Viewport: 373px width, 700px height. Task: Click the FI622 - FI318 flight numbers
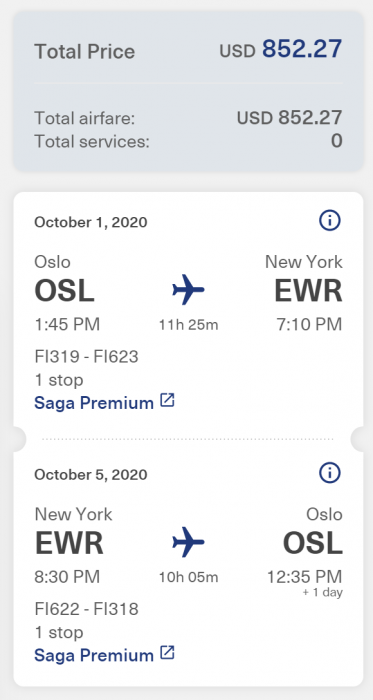[x=87, y=609]
